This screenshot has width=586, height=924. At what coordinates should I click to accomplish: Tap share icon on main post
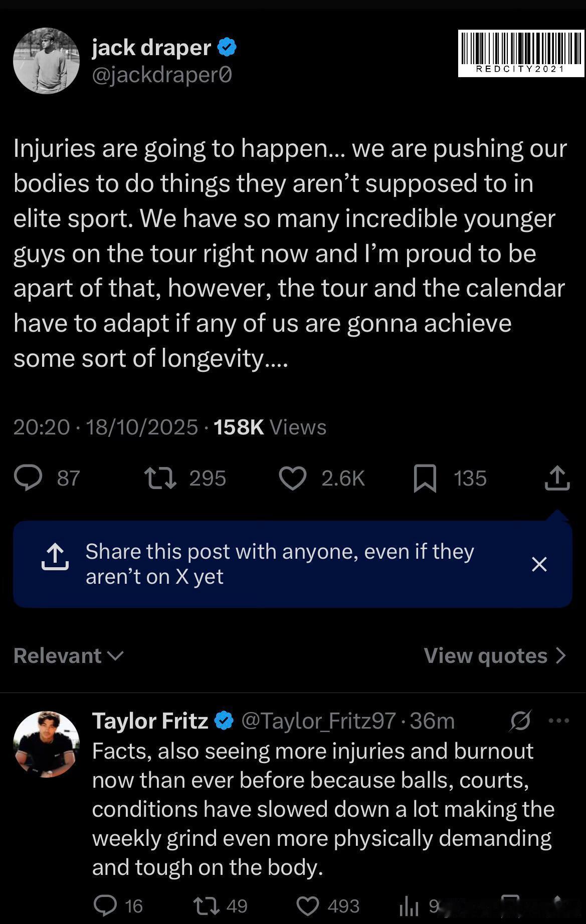point(557,478)
